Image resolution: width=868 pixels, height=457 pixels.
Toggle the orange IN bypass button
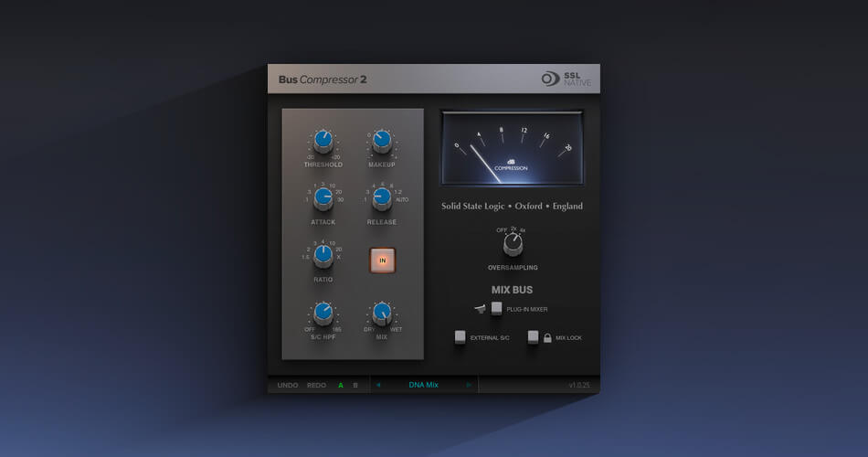[x=382, y=260]
